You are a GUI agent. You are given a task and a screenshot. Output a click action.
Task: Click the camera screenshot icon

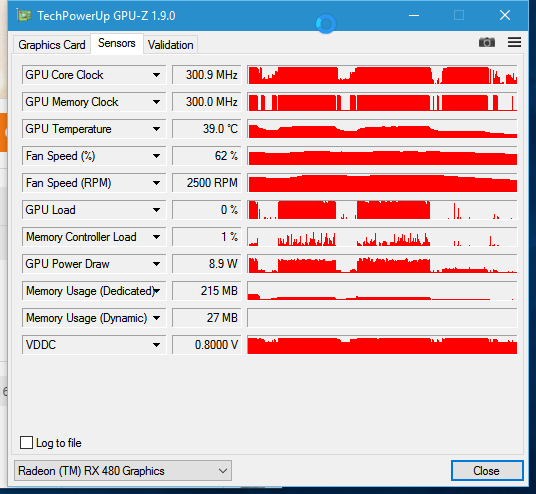tap(487, 42)
